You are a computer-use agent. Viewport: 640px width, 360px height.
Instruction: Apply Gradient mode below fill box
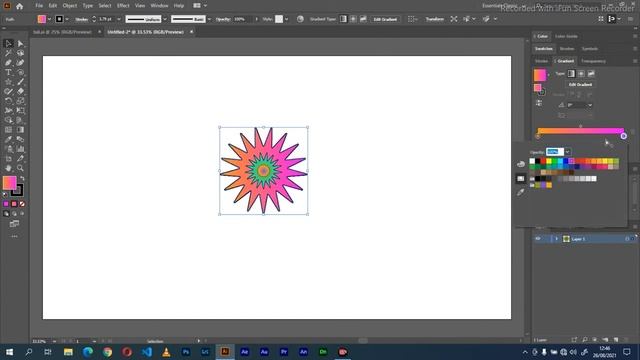point(14,204)
